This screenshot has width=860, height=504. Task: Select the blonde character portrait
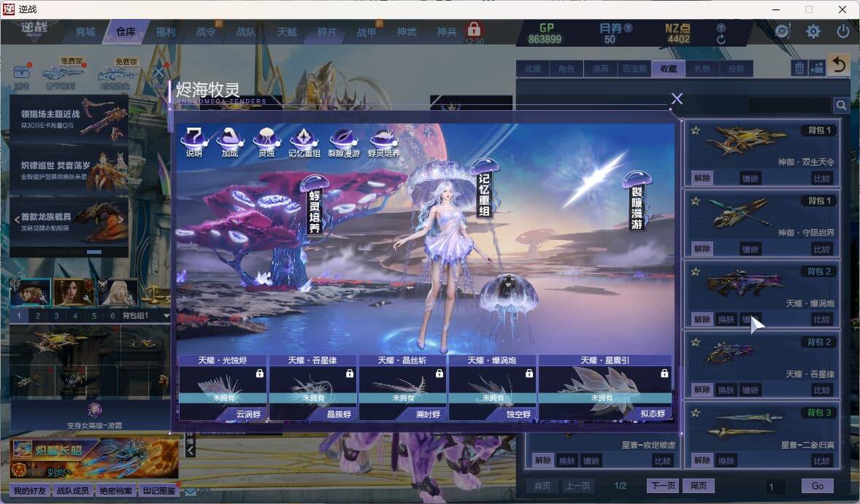point(117,292)
